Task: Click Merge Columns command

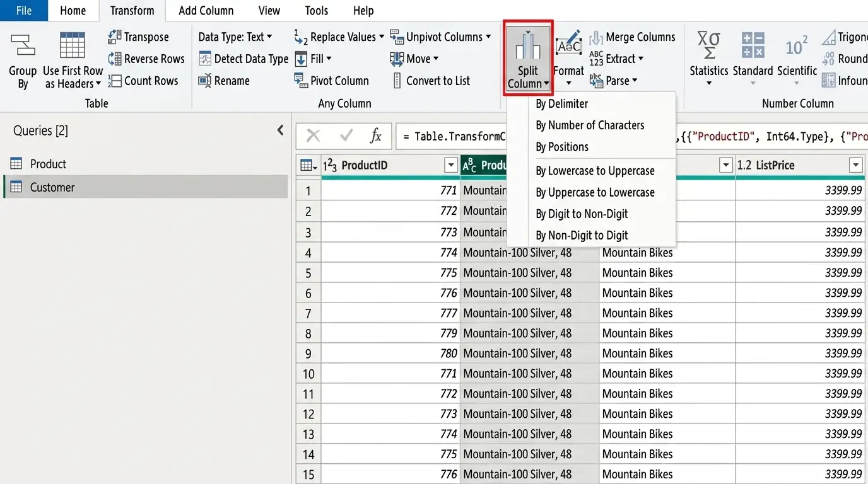Action: pyautogui.click(x=632, y=37)
